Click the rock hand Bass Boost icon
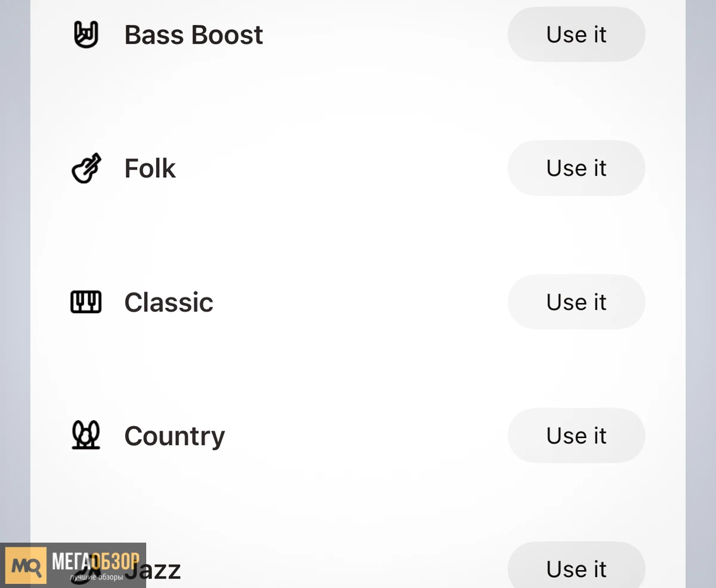The height and width of the screenshot is (588, 716). (x=86, y=35)
